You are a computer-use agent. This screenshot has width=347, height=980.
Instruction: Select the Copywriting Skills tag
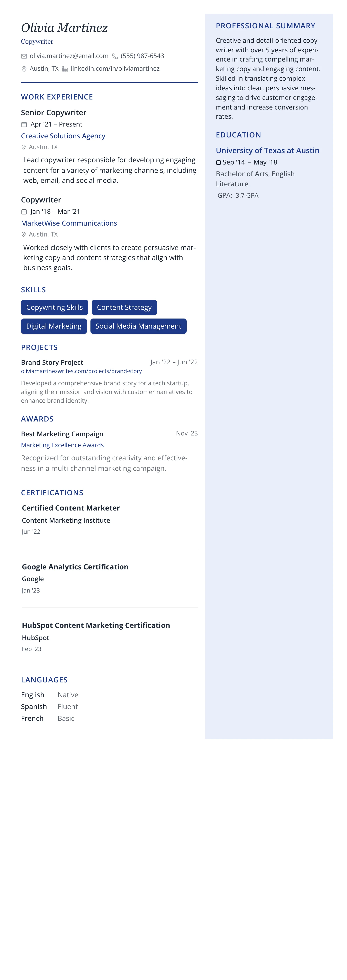click(x=54, y=307)
